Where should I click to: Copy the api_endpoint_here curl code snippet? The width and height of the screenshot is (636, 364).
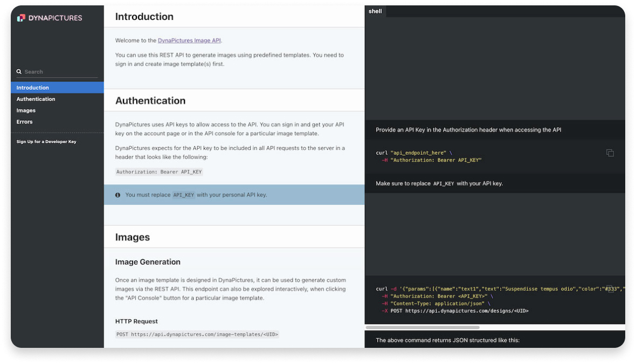click(x=610, y=153)
